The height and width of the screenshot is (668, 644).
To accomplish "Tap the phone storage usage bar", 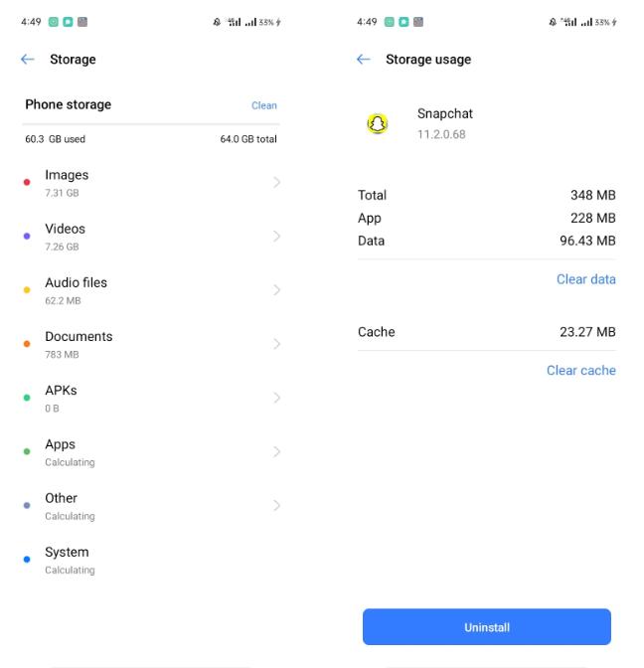I will point(151,125).
